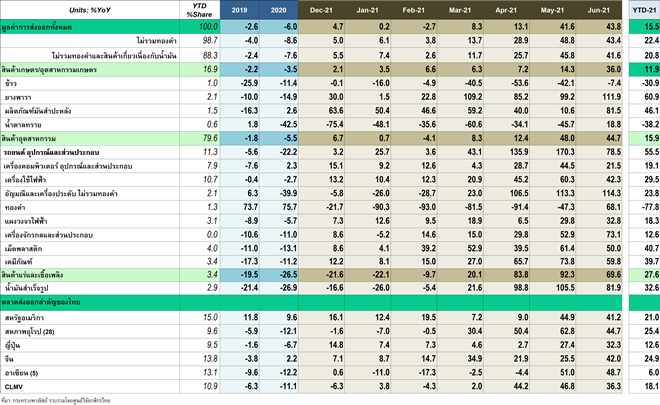
Task: Click the สหรัฐอเมริกา row label
Action: (x=30, y=315)
